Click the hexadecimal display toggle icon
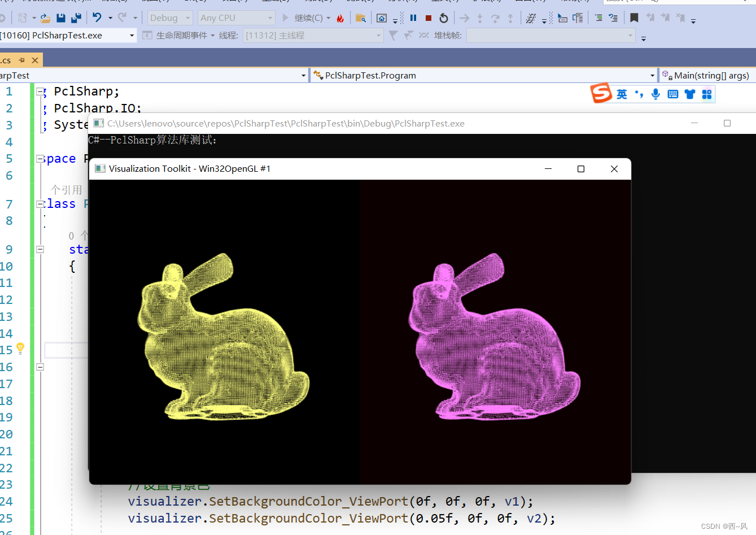Screen dimensions: 756x535 click(531, 18)
